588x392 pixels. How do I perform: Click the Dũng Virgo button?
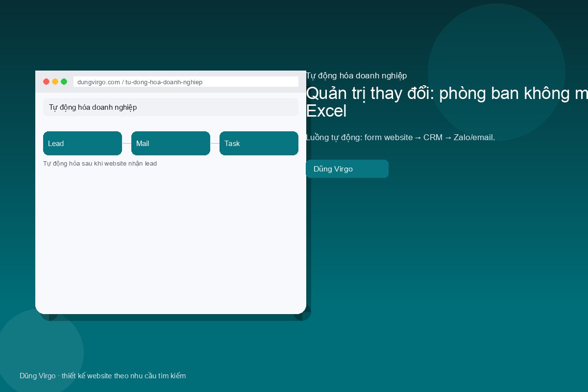[347, 169]
